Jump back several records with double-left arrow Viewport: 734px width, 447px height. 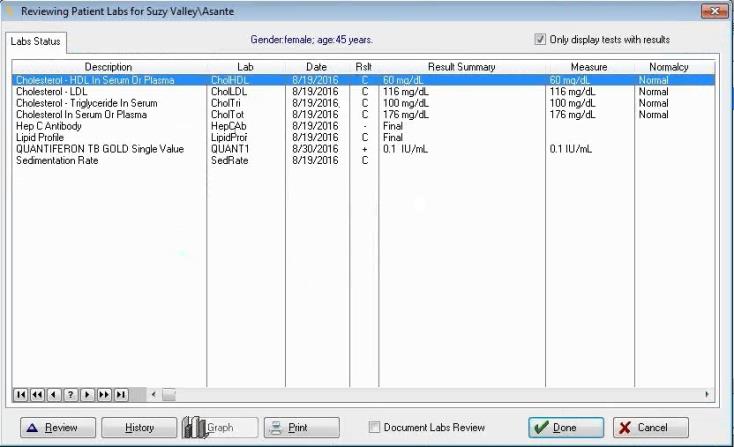point(37,395)
